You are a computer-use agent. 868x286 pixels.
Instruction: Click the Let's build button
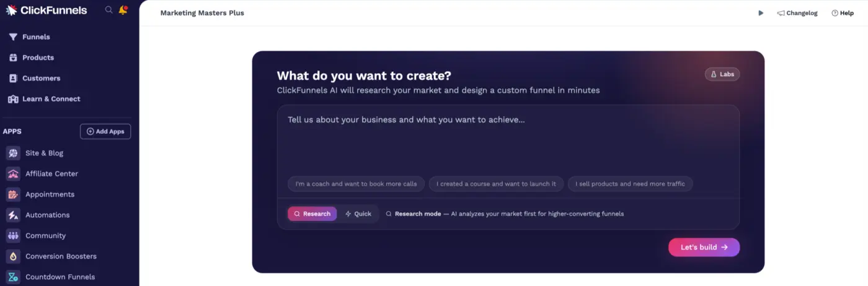click(704, 247)
